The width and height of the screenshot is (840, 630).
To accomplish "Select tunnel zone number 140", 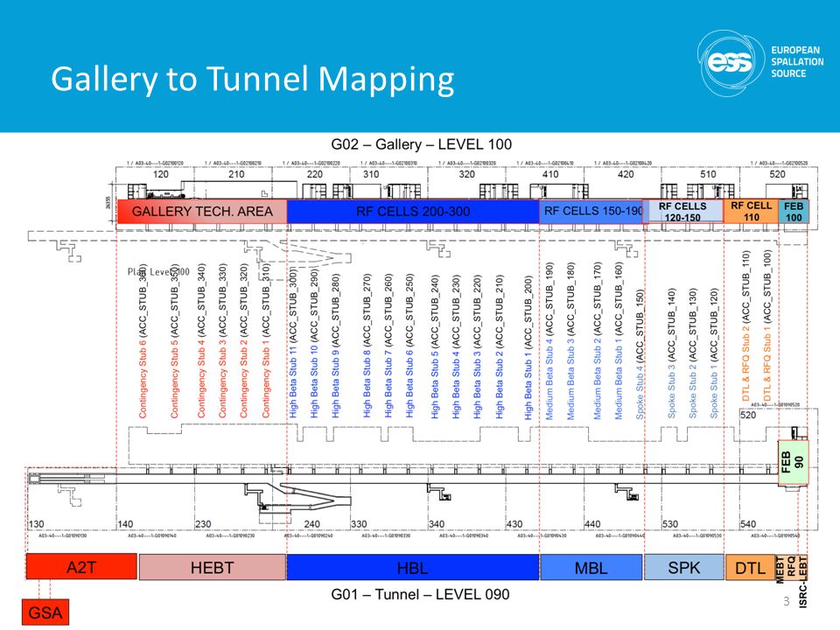I will pyautogui.click(x=125, y=524).
